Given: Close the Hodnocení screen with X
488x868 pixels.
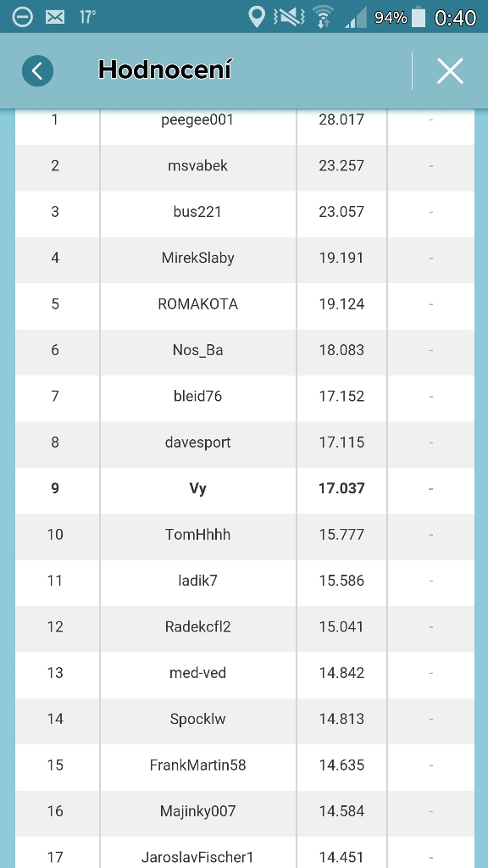Looking at the screenshot, I should 450,71.
